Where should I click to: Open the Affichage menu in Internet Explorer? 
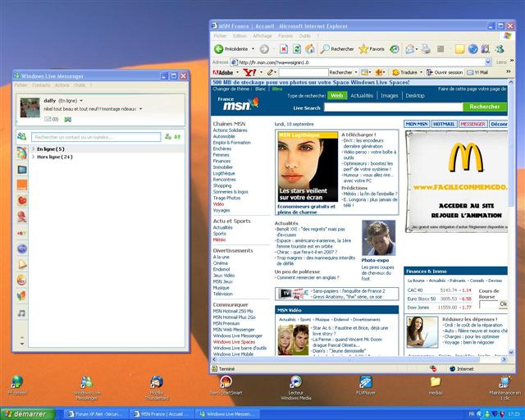[x=262, y=36]
